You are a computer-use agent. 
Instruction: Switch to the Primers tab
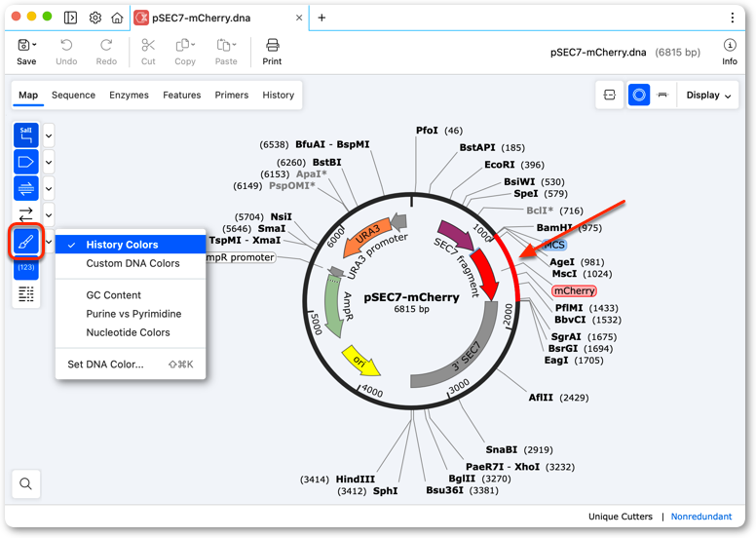click(x=232, y=96)
